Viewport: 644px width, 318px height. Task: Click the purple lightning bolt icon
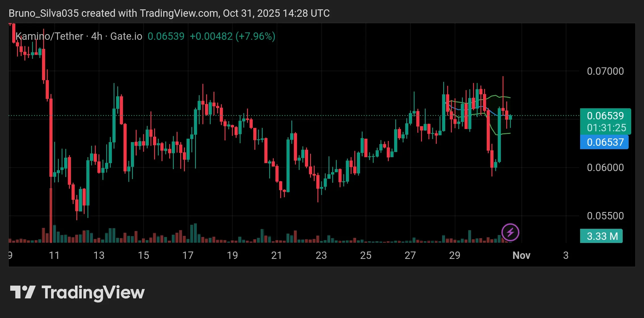click(510, 232)
